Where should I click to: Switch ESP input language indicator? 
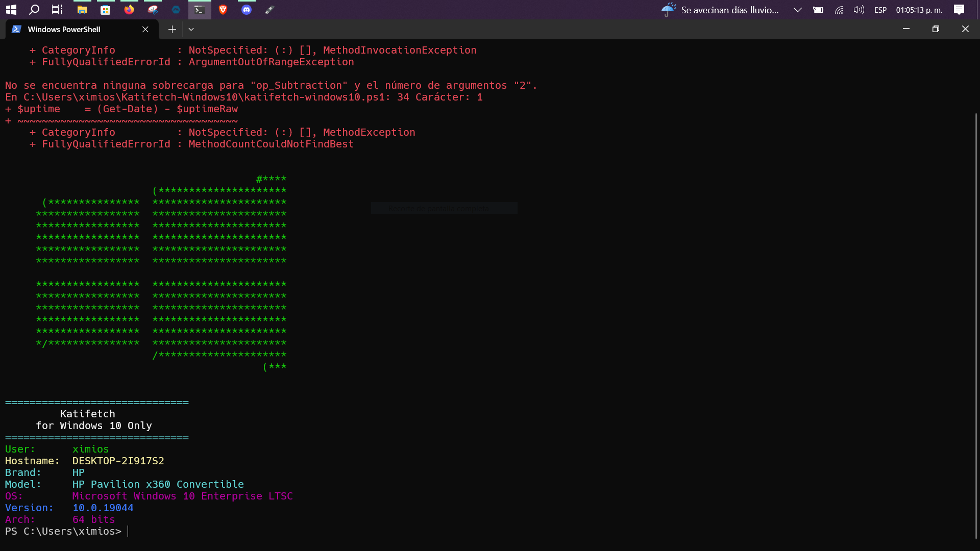pos(880,10)
